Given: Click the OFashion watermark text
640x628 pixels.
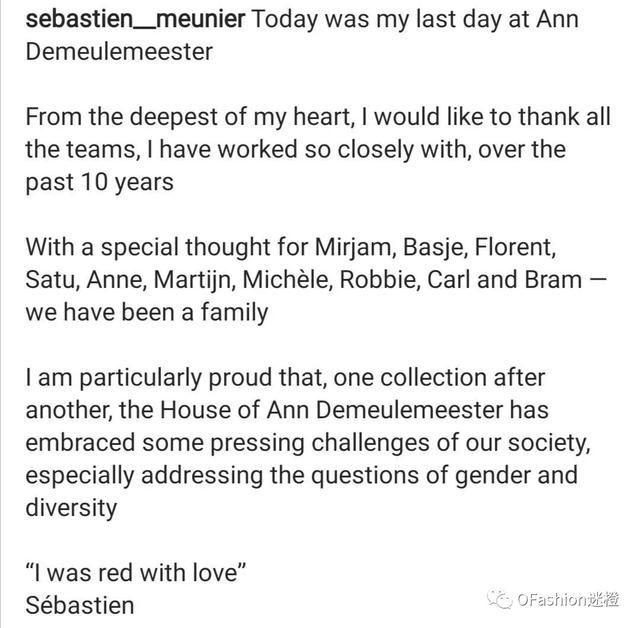Looking at the screenshot, I should pyautogui.click(x=568, y=600).
